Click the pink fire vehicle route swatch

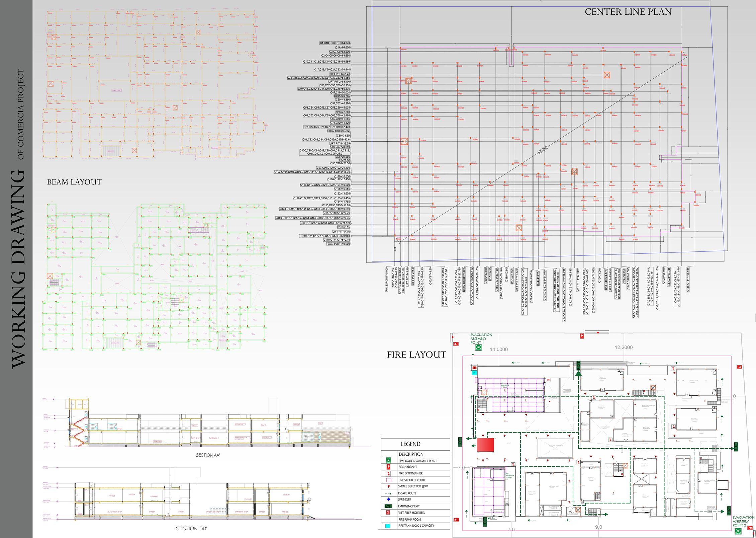click(x=388, y=480)
